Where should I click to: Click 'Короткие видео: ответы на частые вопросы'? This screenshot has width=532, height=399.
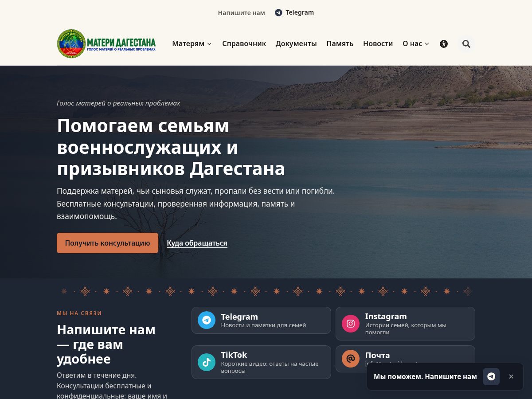coord(270,367)
